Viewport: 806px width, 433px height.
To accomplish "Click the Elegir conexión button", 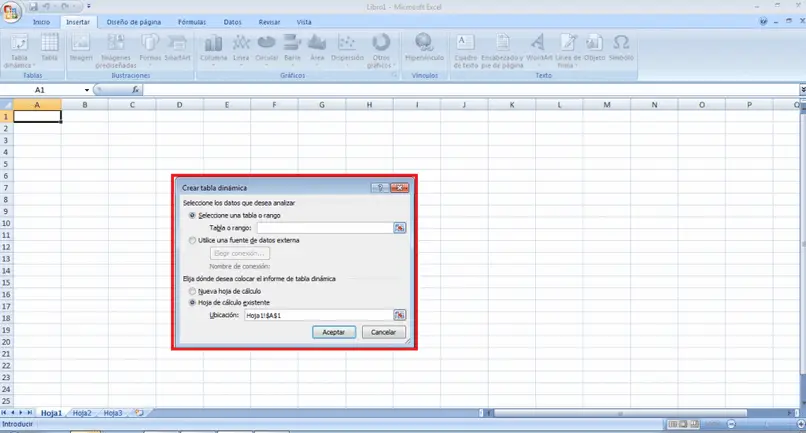I will click(x=240, y=253).
